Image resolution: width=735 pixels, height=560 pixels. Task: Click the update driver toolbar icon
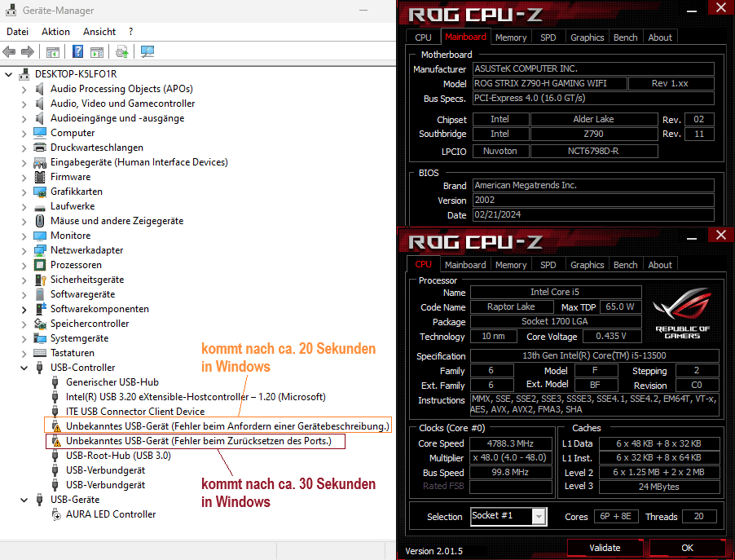pos(122,51)
